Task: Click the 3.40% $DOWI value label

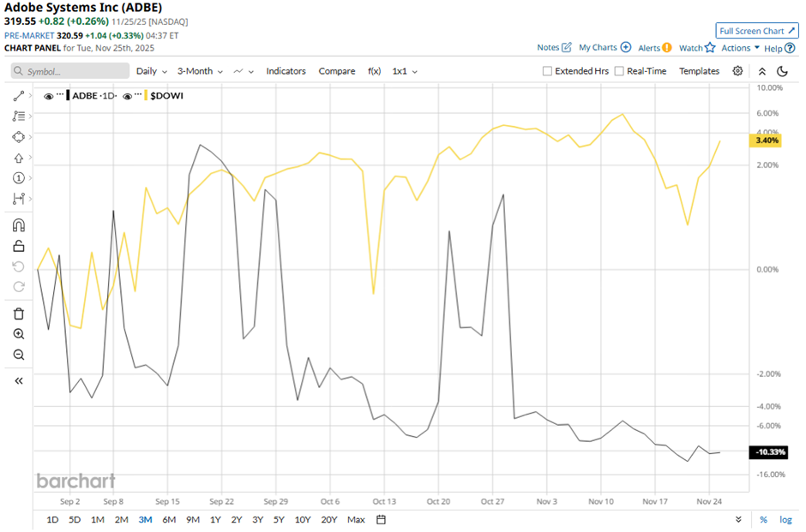Action: pyautogui.click(x=766, y=140)
